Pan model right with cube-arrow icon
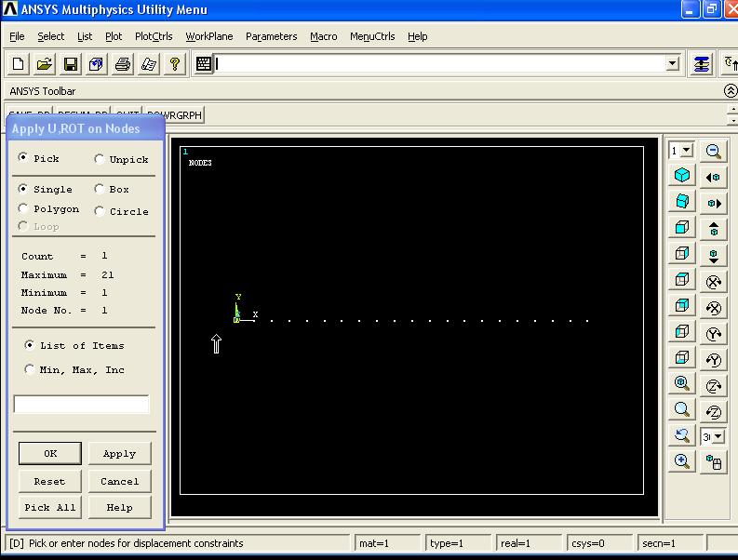This screenshot has height=560, width=738. (713, 204)
